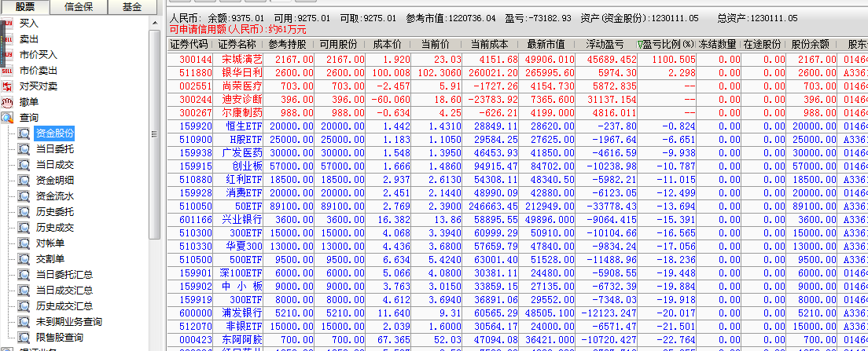Image resolution: width=868 pixels, height=351 pixels.
Task: Click the icon beside 资金明细
Action: point(24,180)
